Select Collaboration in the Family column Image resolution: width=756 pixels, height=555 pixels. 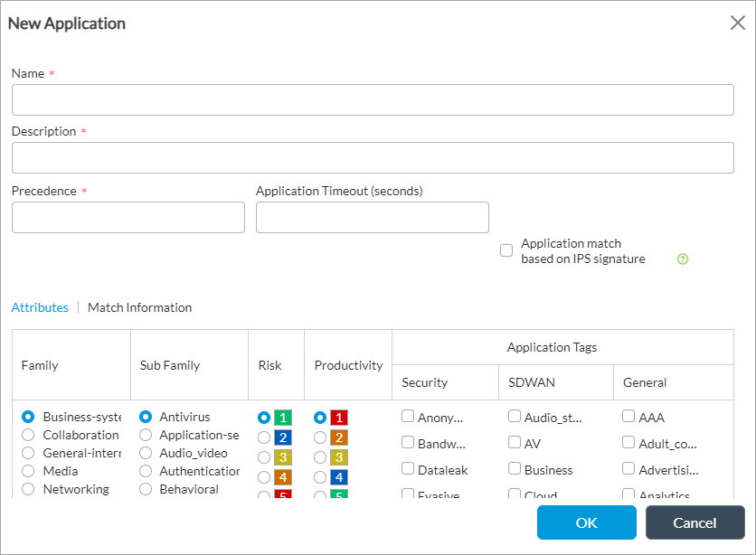[x=28, y=435]
